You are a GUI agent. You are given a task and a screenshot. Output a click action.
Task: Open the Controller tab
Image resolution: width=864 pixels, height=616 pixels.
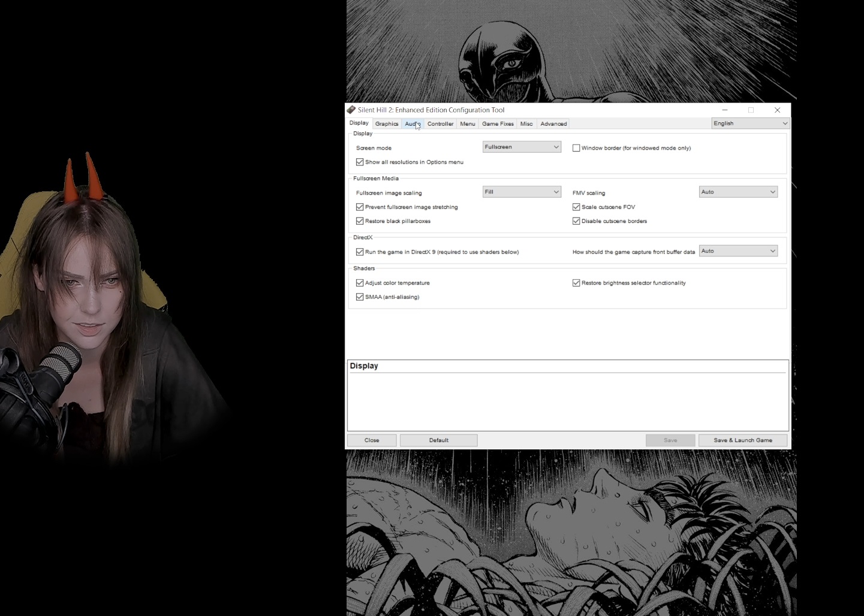(x=440, y=124)
